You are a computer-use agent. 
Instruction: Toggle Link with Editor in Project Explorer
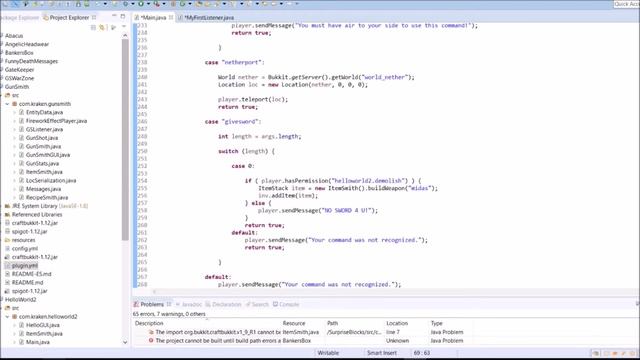click(102, 27)
